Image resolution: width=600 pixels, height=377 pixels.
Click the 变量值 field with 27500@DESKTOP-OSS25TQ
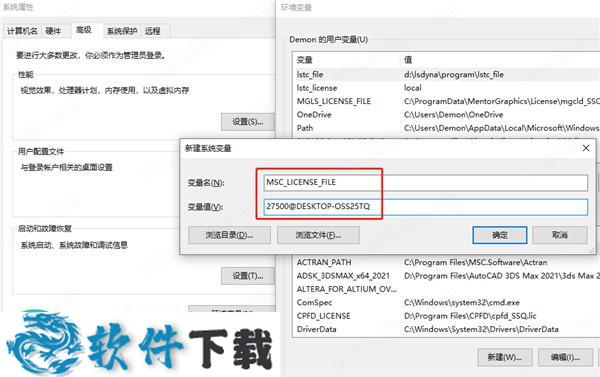pyautogui.click(x=426, y=207)
